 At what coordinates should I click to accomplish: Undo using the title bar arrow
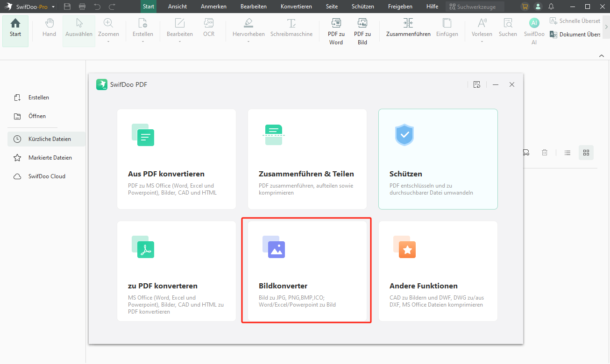(x=97, y=7)
